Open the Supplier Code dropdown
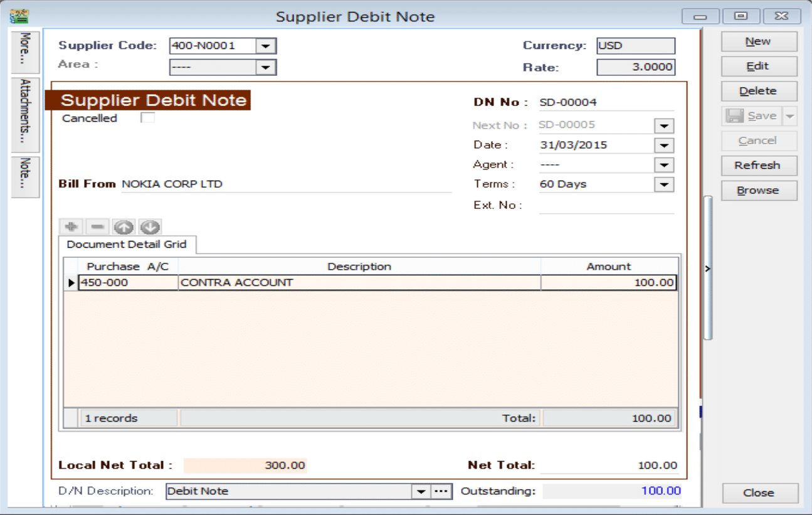812x515 pixels. 266,46
